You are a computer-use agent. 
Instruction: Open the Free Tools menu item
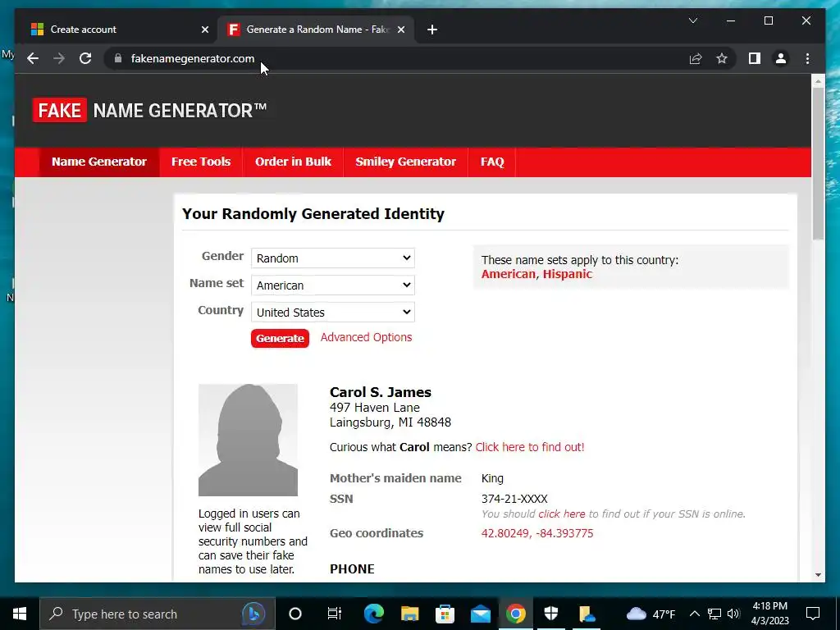click(201, 162)
